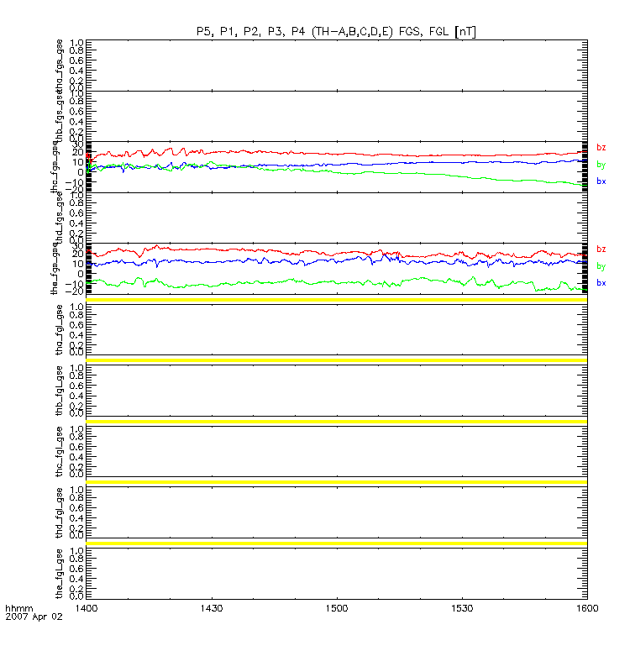The height and width of the screenshot is (672, 630).
Task: Click the green by legend beside the_fgs_gse panel
Action: click(601, 266)
